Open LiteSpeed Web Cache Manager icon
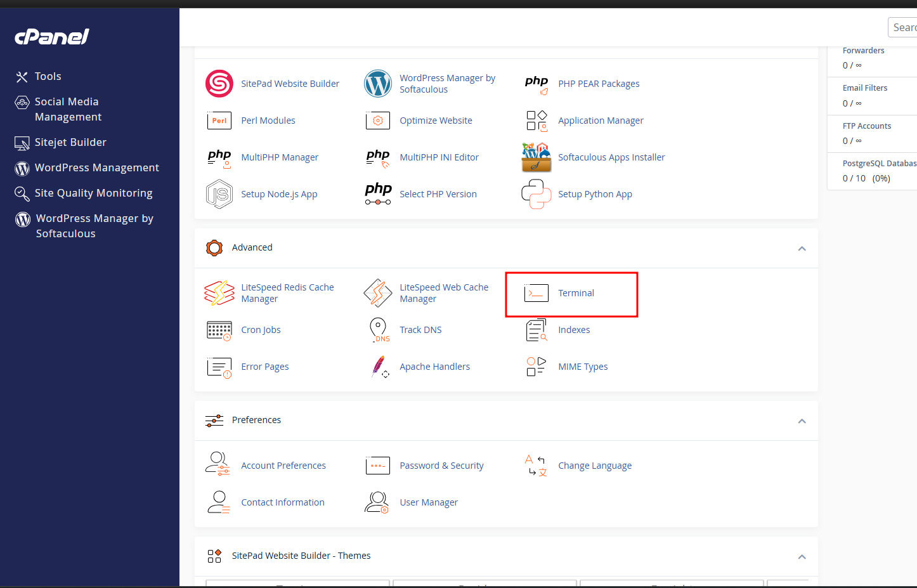This screenshot has height=588, width=917. pyautogui.click(x=378, y=293)
